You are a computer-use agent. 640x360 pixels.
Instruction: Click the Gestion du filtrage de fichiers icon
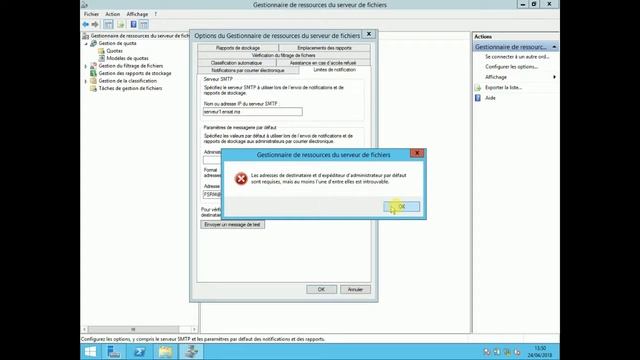pos(93,66)
